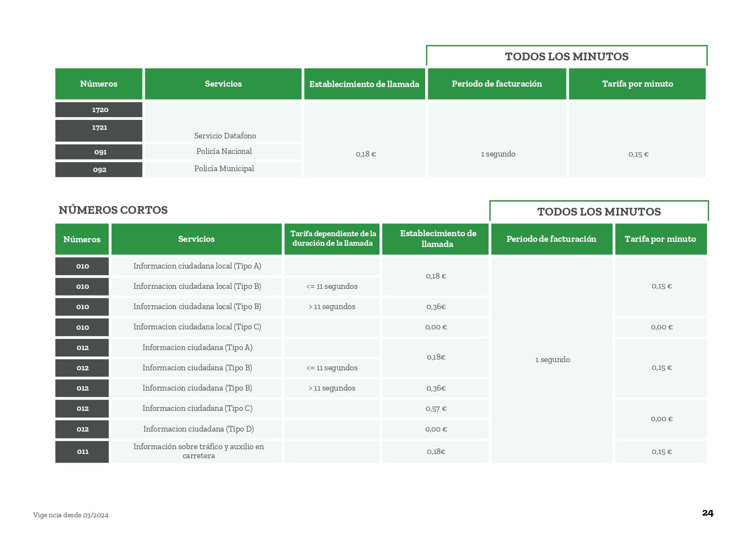Click Informacion ciudadana (Tipo C) service cell

tap(197, 408)
